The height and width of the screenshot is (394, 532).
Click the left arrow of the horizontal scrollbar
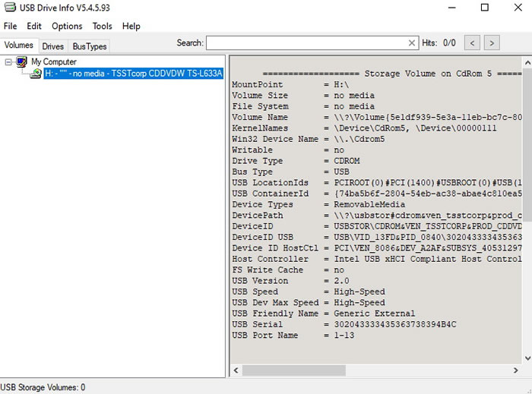(236, 370)
